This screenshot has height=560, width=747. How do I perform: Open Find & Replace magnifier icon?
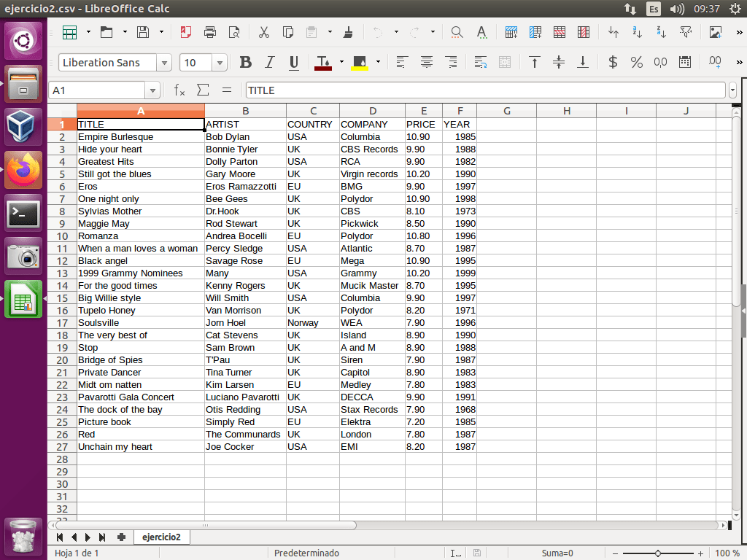(x=457, y=32)
